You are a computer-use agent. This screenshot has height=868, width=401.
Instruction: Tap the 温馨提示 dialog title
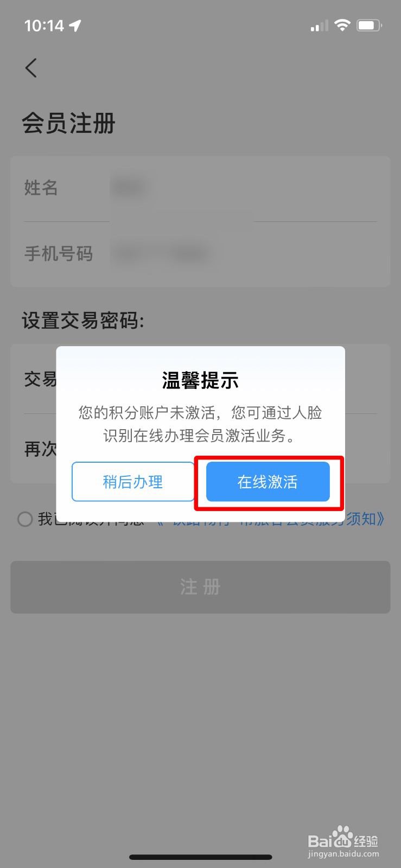click(200, 381)
